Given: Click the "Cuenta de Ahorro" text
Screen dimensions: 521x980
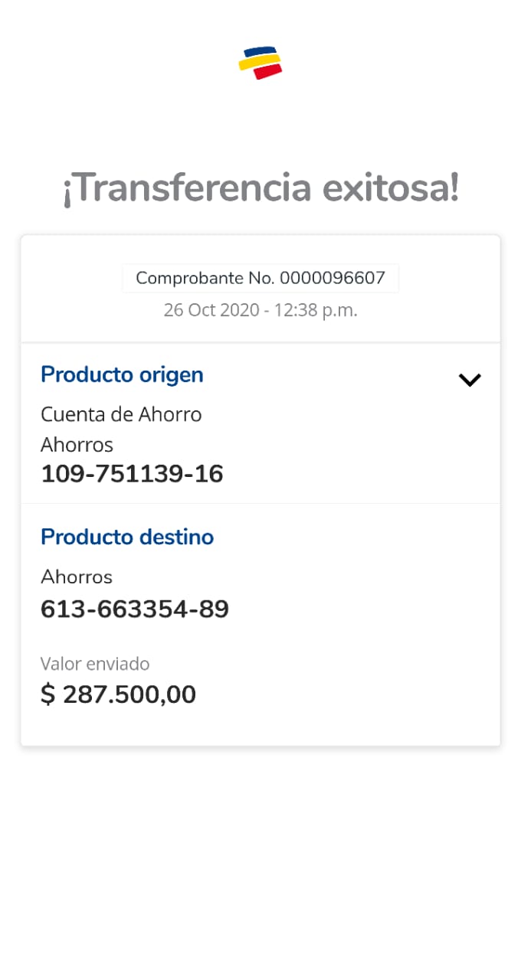Looking at the screenshot, I should pyautogui.click(x=121, y=414).
